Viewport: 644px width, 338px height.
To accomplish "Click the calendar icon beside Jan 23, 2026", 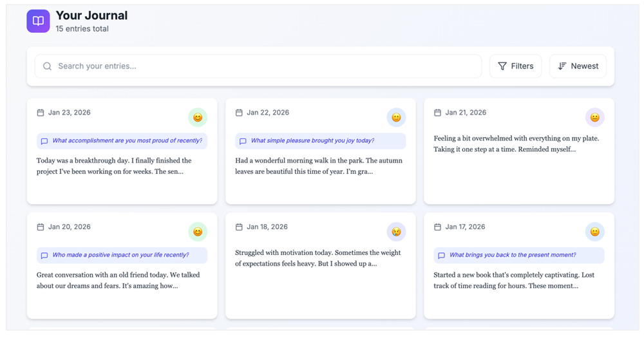I will tap(41, 113).
